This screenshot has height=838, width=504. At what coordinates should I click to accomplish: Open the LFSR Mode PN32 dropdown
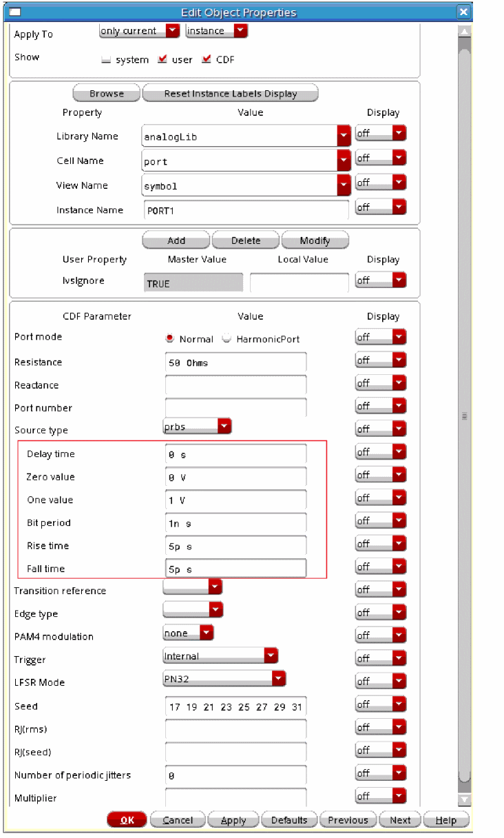[x=224, y=679]
